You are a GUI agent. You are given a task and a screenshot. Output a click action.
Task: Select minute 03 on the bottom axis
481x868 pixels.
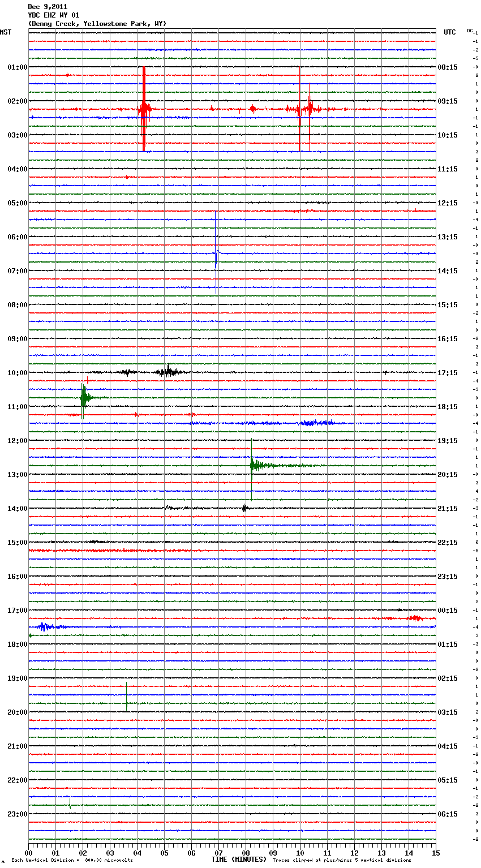[x=110, y=853]
